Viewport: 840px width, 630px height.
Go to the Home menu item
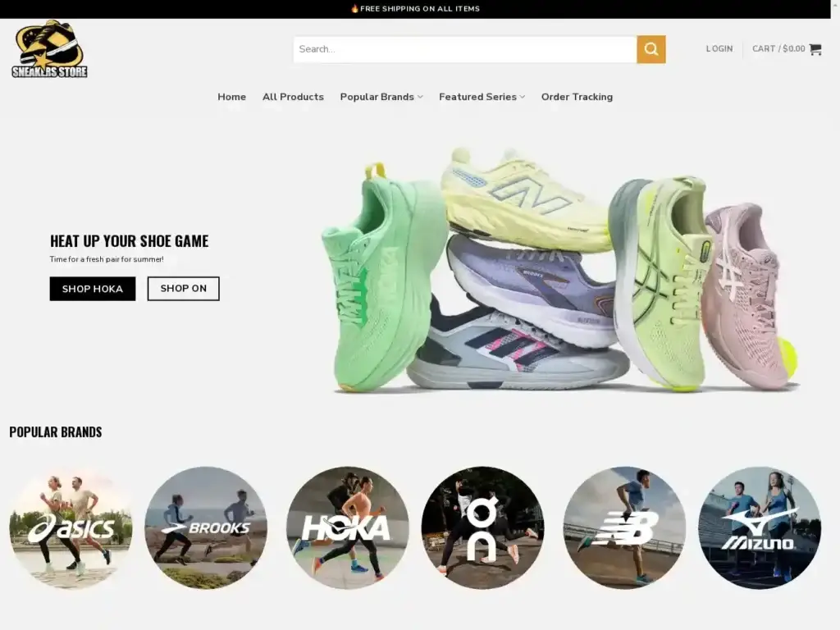click(x=231, y=97)
